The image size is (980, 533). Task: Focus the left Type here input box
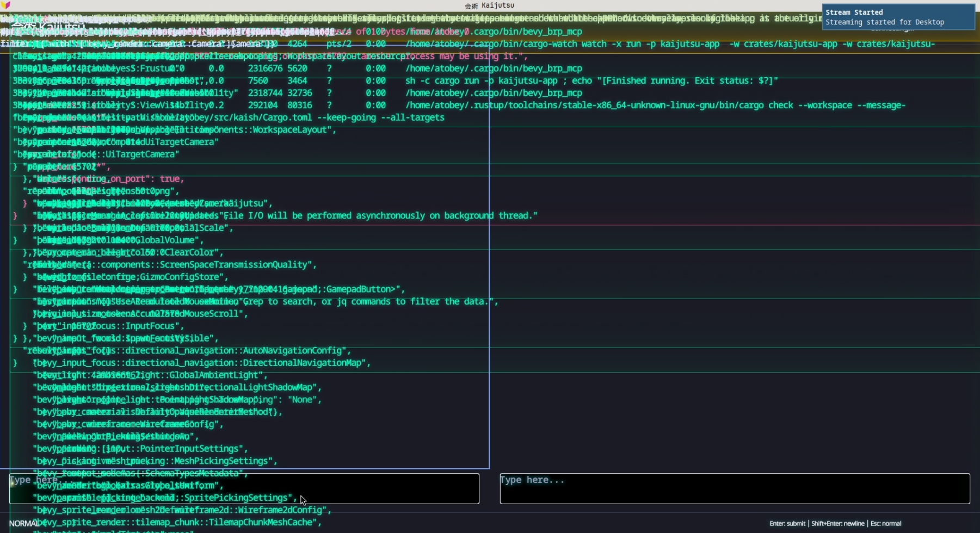pyautogui.click(x=244, y=488)
